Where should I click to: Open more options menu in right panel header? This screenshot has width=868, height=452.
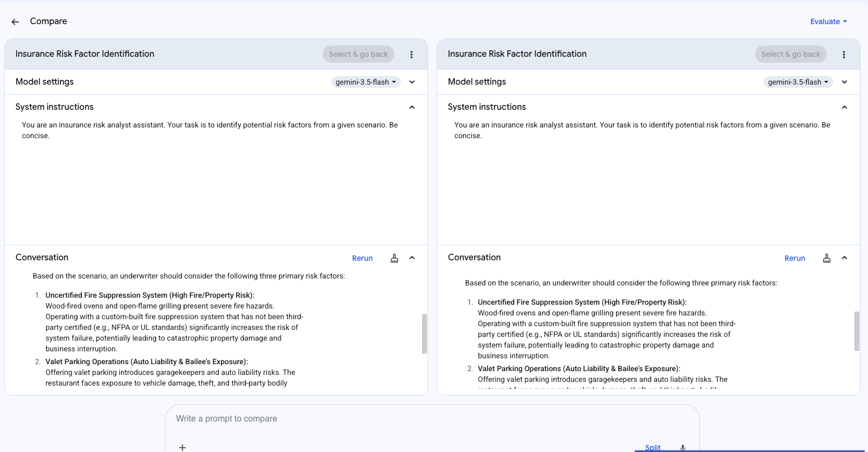(x=844, y=55)
